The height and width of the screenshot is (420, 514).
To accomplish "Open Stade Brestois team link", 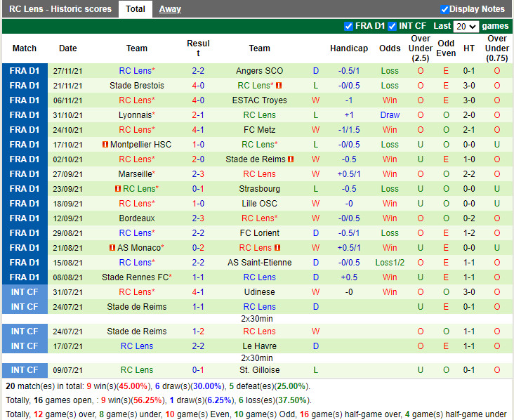I will 137,86.
